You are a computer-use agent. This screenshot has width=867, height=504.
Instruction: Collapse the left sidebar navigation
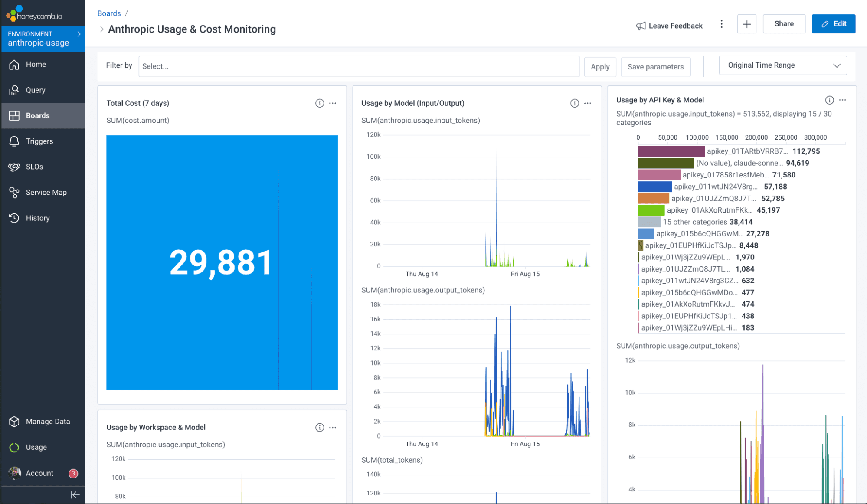(75, 494)
